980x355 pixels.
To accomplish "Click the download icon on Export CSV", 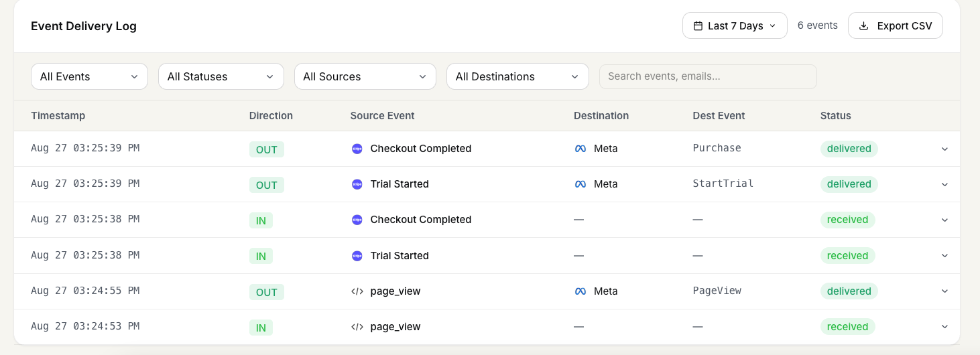I will pyautogui.click(x=864, y=26).
